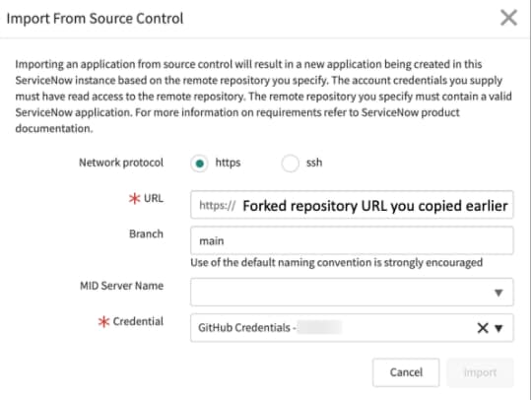Screen dimensions: 532x400
Task: Click the https:// prefix in URL field
Action: [217, 205]
